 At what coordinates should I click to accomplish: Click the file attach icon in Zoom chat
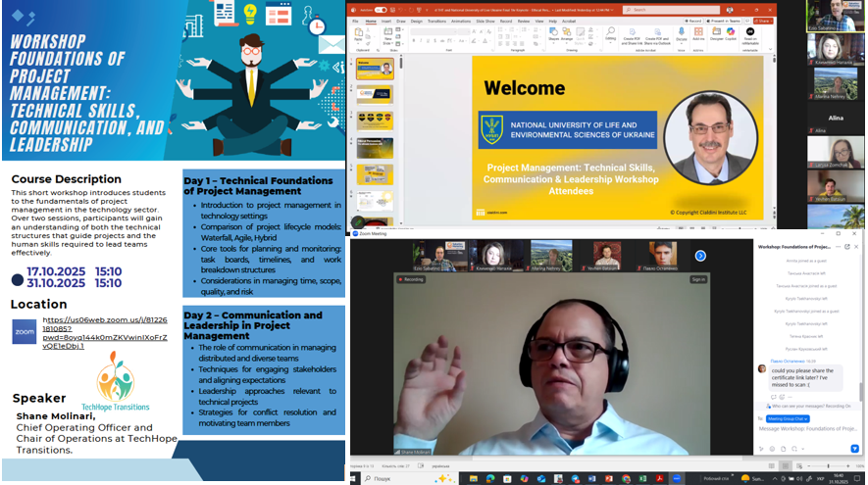[784, 449]
